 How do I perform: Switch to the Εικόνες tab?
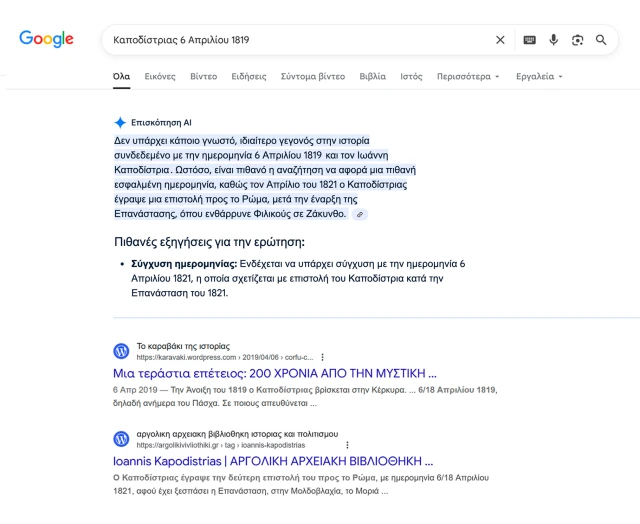(x=160, y=77)
